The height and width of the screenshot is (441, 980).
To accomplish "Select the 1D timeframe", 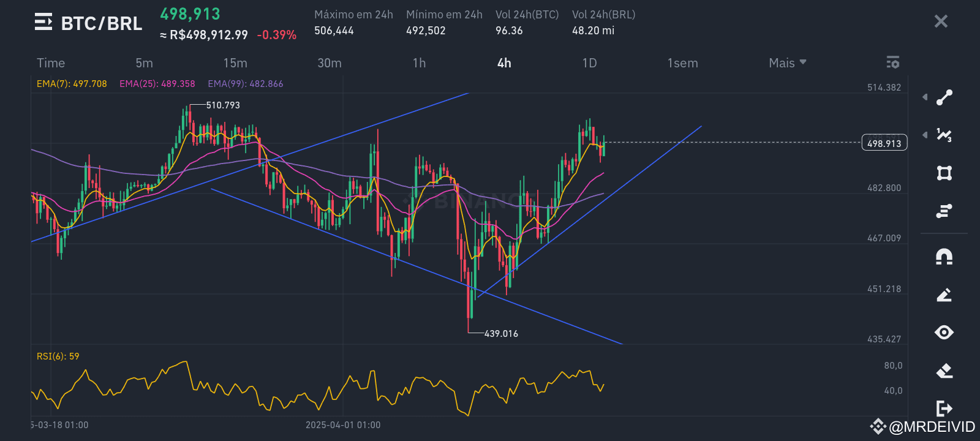I will click(x=589, y=63).
